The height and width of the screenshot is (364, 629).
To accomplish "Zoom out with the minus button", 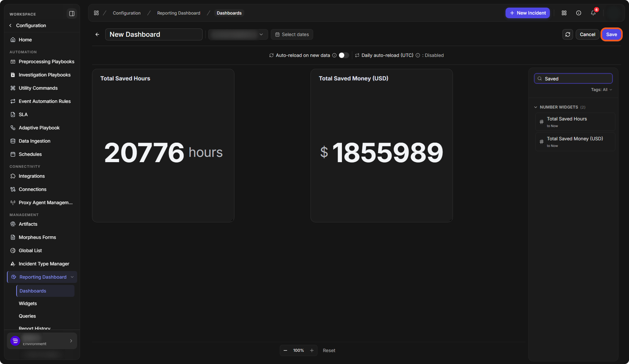I will pyautogui.click(x=285, y=350).
